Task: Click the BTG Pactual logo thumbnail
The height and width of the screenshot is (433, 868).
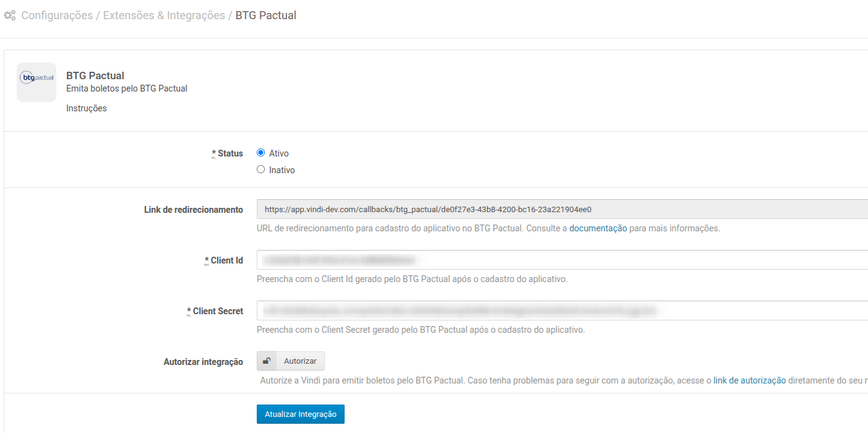Action: click(37, 82)
